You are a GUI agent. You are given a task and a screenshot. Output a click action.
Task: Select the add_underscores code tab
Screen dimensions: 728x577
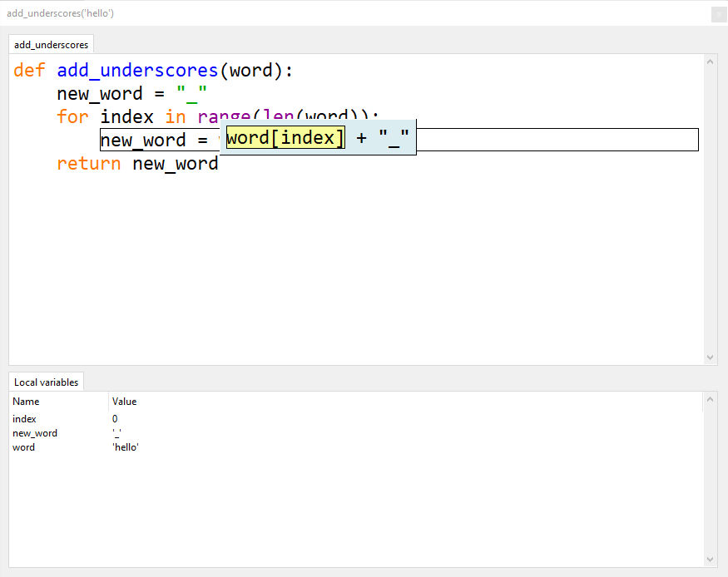51,45
